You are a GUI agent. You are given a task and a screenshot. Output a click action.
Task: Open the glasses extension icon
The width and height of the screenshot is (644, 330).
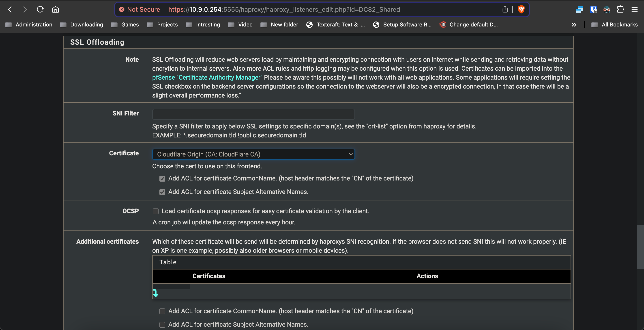[x=607, y=9]
